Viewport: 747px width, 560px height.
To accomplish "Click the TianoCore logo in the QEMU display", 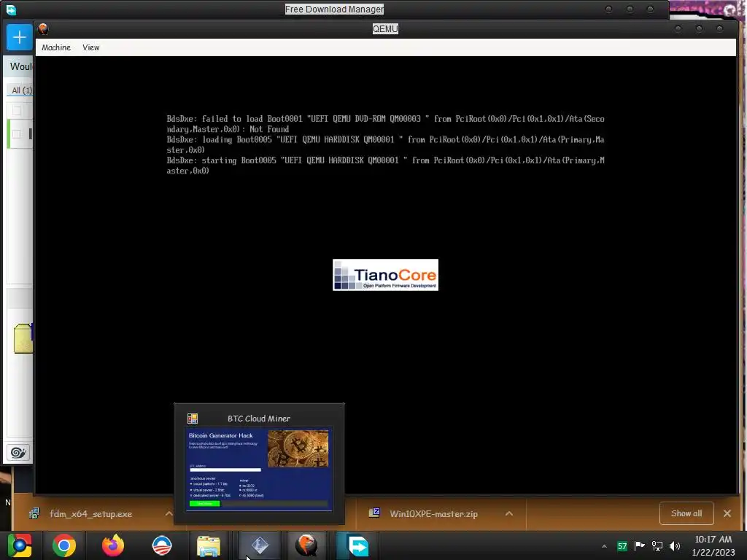I will (385, 275).
